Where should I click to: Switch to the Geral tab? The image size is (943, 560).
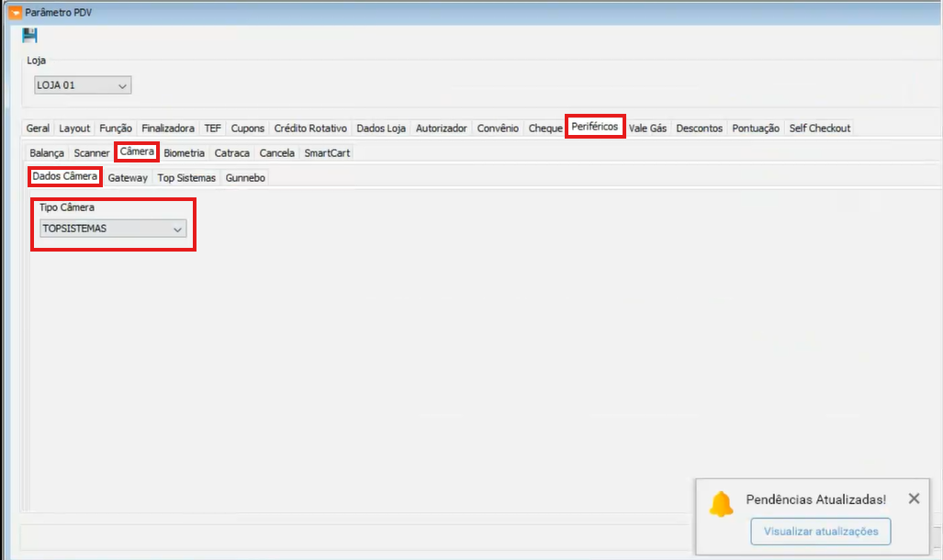coord(38,129)
